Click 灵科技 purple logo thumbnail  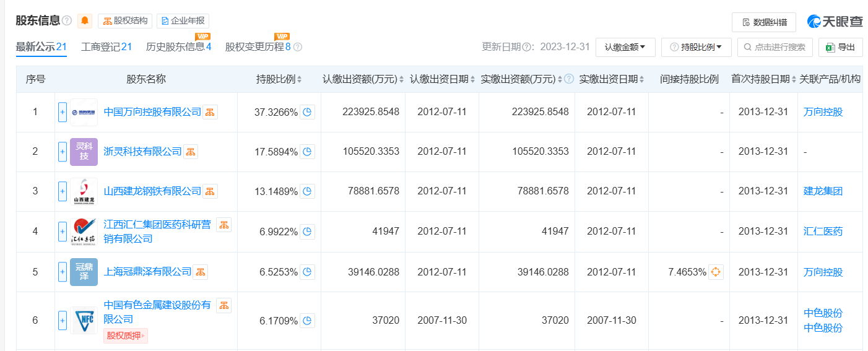84,152
